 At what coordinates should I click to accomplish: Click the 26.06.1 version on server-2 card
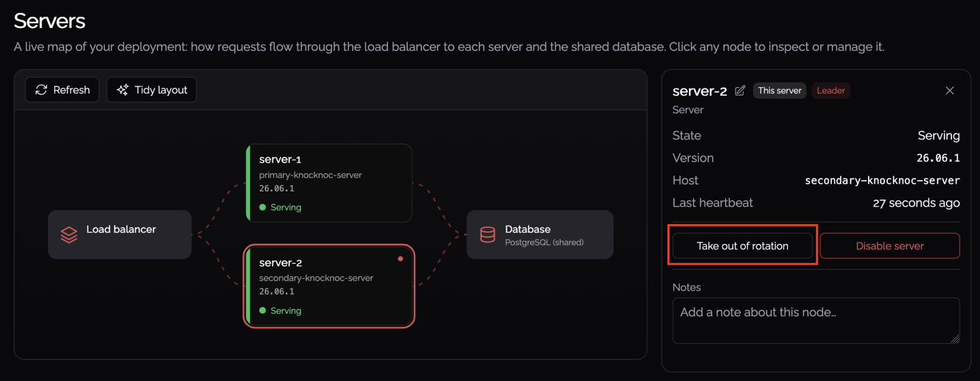click(x=276, y=292)
